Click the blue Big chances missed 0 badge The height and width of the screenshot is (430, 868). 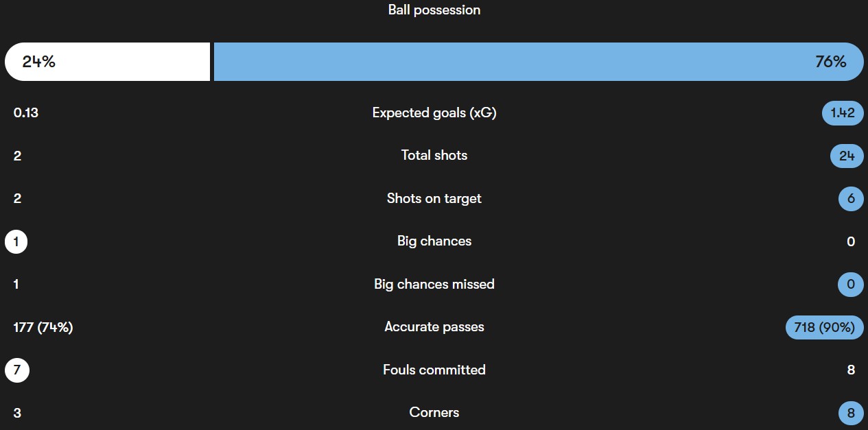(851, 285)
